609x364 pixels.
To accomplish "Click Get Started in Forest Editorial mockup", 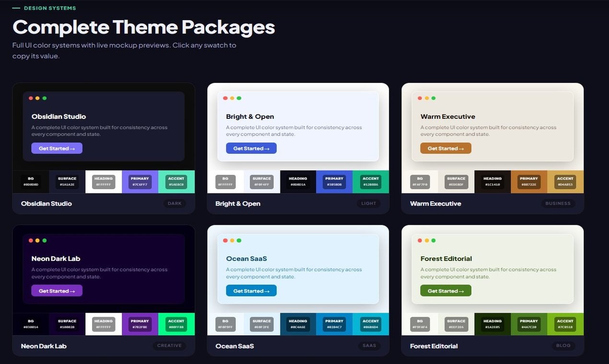I will 445,290.
